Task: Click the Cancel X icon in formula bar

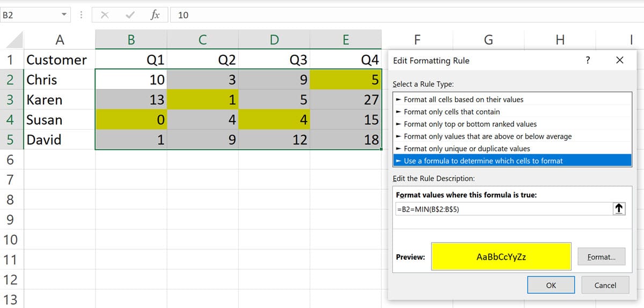Action: click(x=105, y=15)
